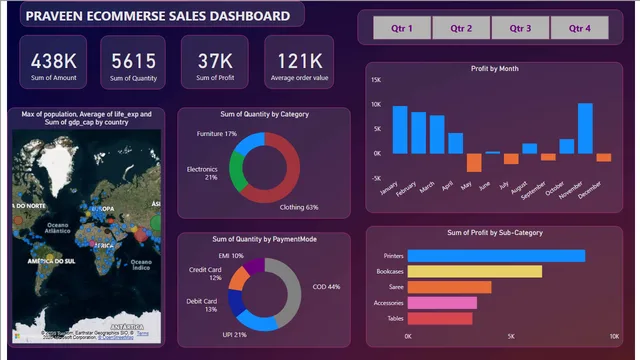
Task: Click the 'EMI 10%' label
Action: (x=231, y=256)
